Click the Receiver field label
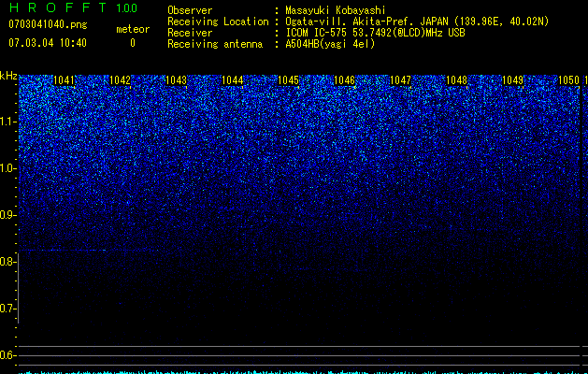588x374 pixels. point(190,33)
